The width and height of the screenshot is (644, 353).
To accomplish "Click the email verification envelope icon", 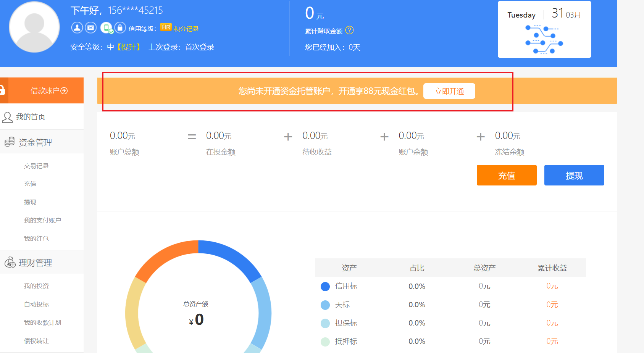I will [x=90, y=27].
